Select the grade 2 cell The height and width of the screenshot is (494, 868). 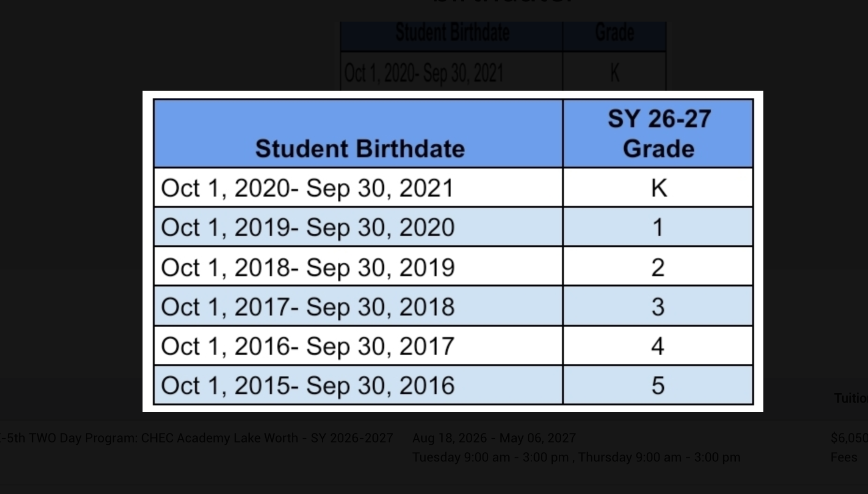658,267
